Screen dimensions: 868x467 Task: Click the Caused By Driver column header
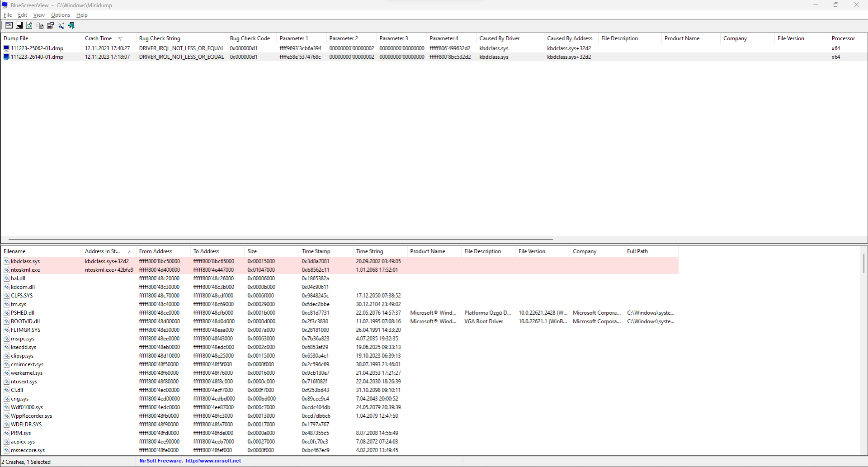510,38
